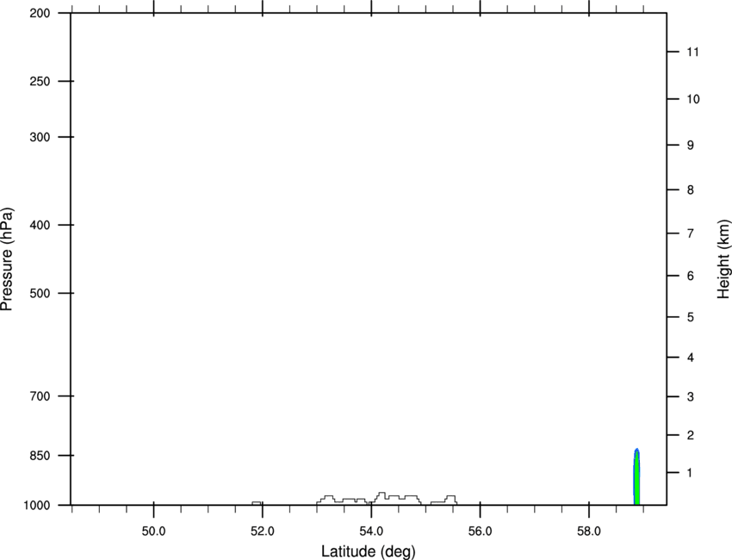Pick the 7 km height label
The image size is (732, 560).
(x=691, y=233)
